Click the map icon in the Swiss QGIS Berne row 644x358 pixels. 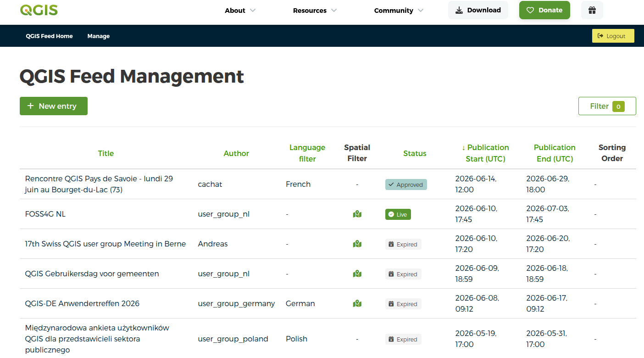(357, 244)
